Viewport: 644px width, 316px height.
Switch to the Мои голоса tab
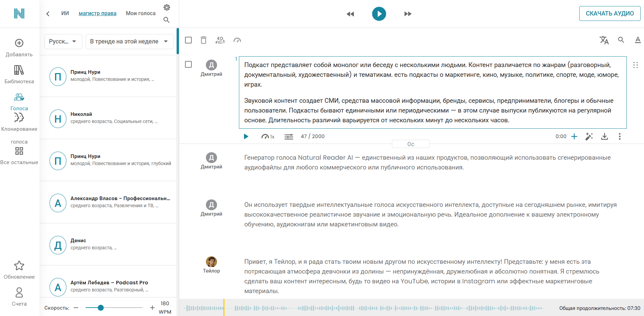point(141,13)
